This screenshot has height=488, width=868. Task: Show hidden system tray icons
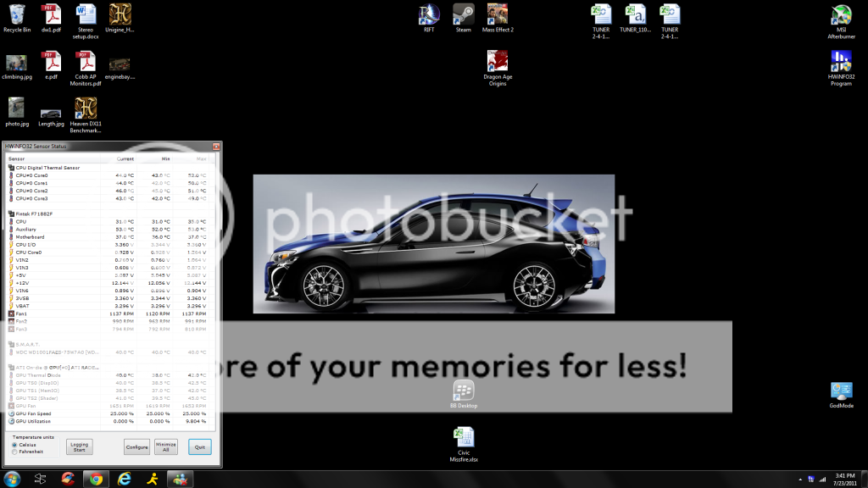pyautogui.click(x=800, y=480)
